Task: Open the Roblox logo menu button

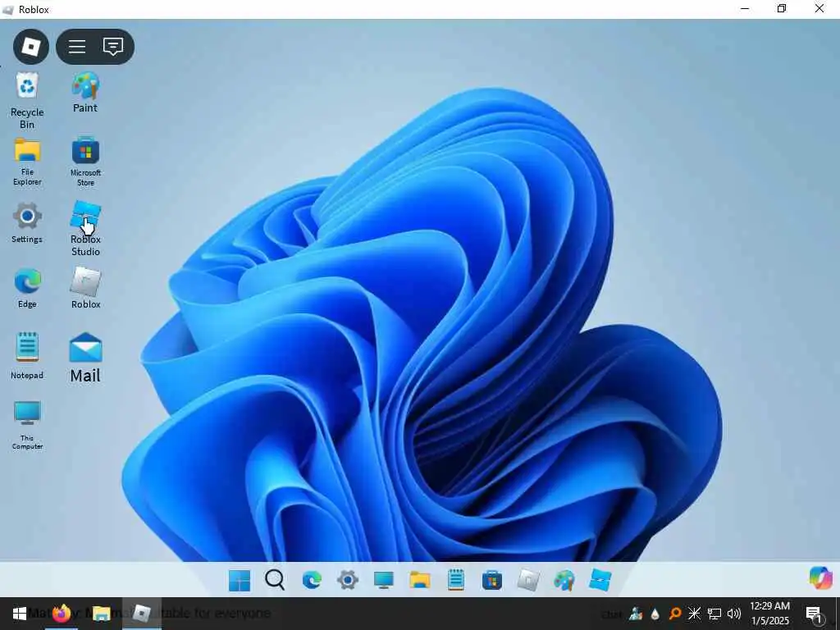Action: point(31,47)
